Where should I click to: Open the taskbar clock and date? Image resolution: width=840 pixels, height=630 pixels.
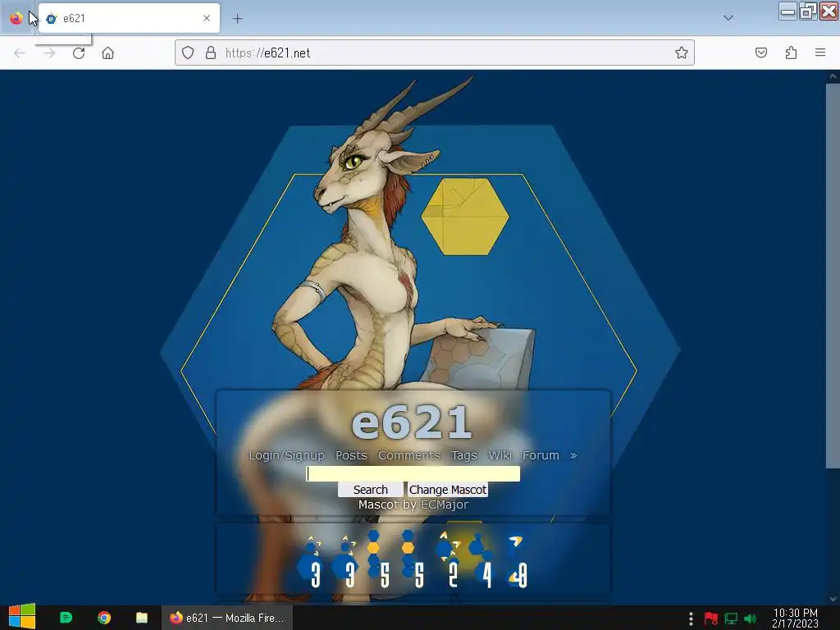795,618
